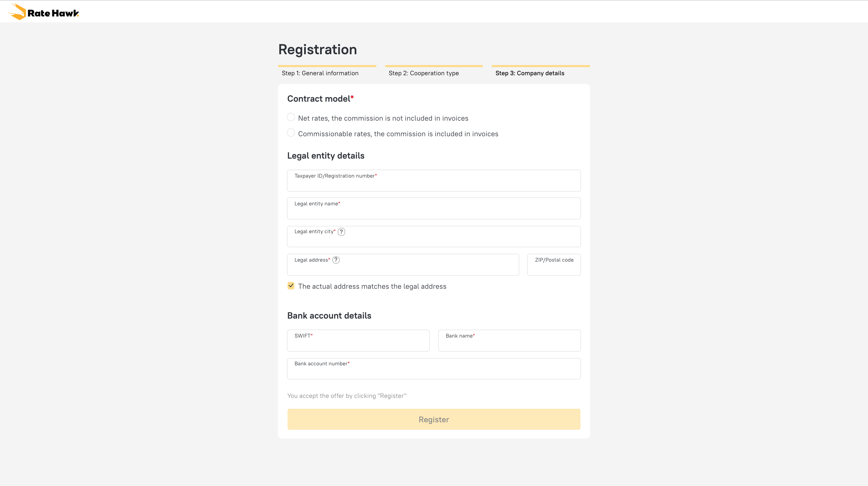Click the help icon beside Legal address
868x486 pixels.
[336, 260]
